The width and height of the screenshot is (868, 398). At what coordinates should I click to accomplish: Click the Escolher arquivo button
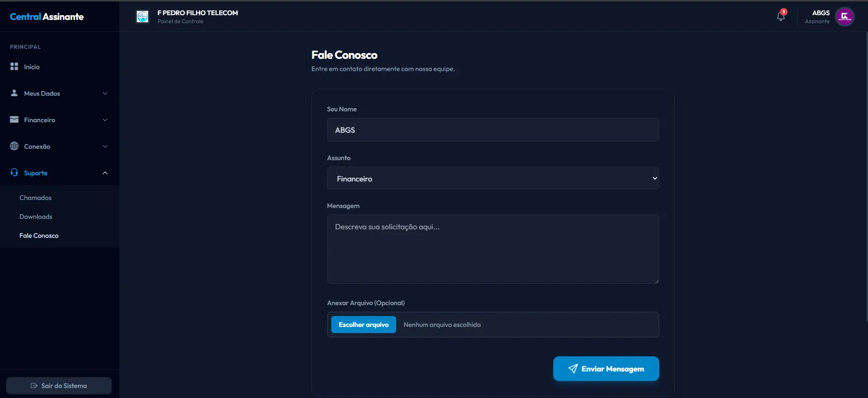click(363, 325)
